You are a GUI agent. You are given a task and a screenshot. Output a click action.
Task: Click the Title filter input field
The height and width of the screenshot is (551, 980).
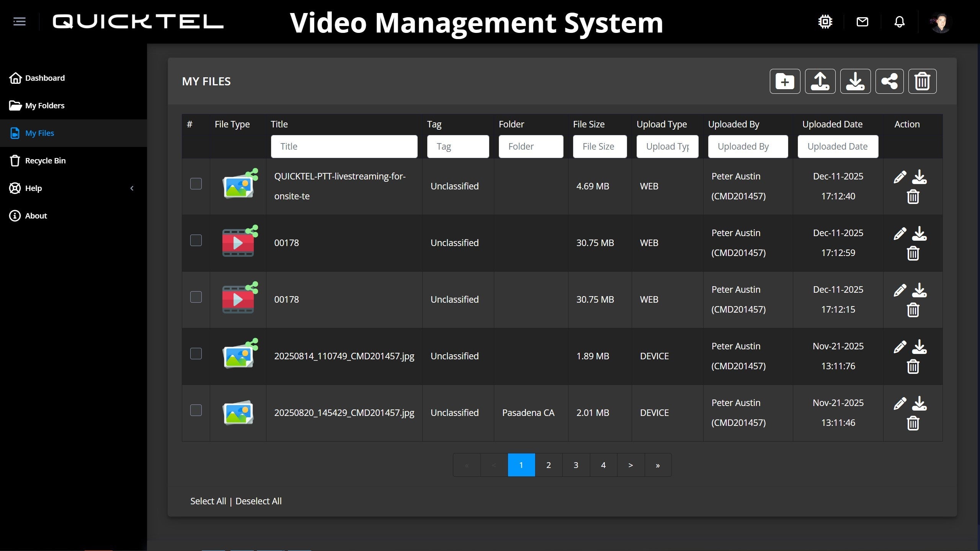[x=344, y=147]
